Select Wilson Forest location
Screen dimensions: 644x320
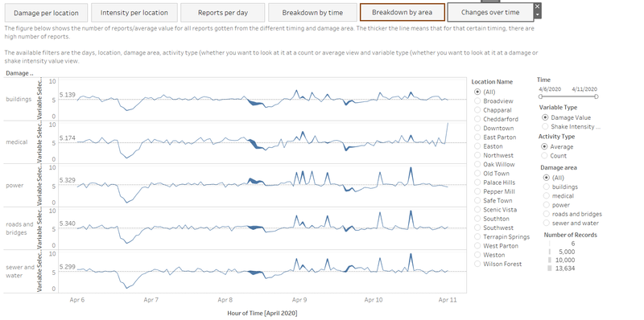tap(477, 265)
